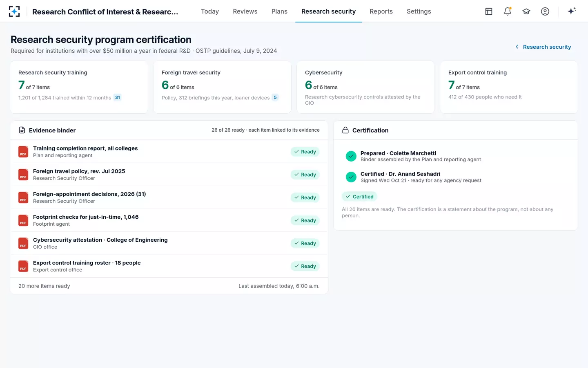Open the Export control training card
Image resolution: width=588 pixels, height=368 pixels.
tap(509, 87)
